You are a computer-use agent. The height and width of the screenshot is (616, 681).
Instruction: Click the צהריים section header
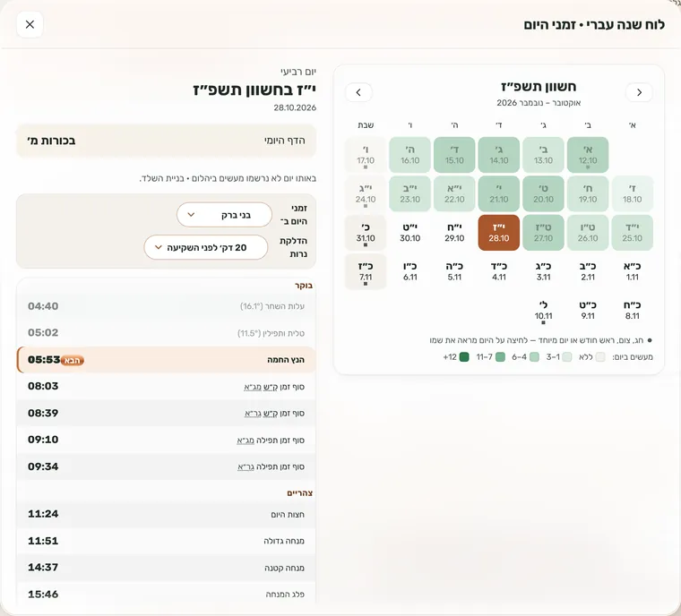tap(299, 493)
